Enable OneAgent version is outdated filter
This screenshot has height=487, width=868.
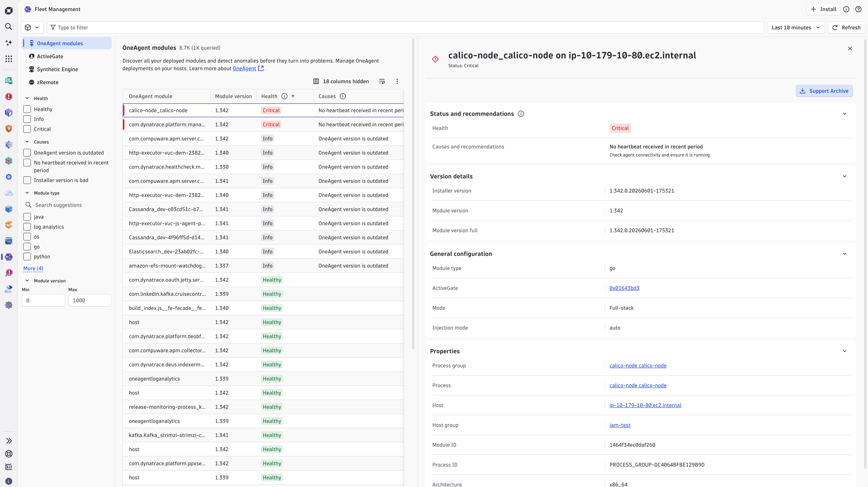point(27,153)
